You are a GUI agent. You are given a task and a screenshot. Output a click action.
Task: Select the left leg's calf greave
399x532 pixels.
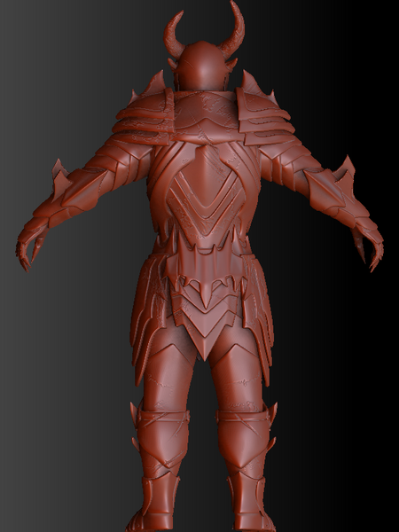pyautogui.click(x=161, y=441)
